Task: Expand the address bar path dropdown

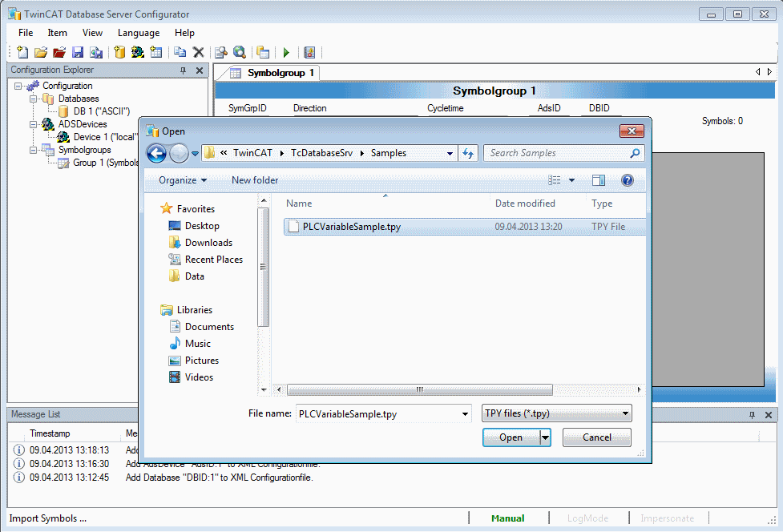Action: click(x=450, y=154)
